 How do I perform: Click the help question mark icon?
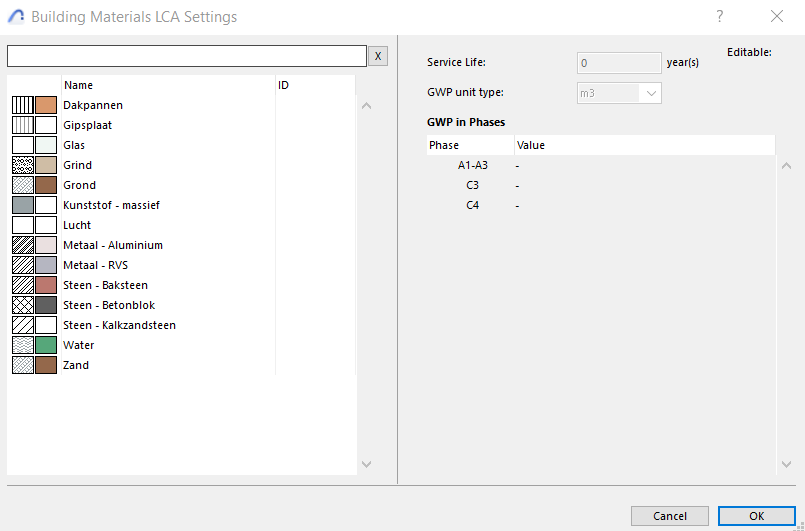[x=719, y=17]
